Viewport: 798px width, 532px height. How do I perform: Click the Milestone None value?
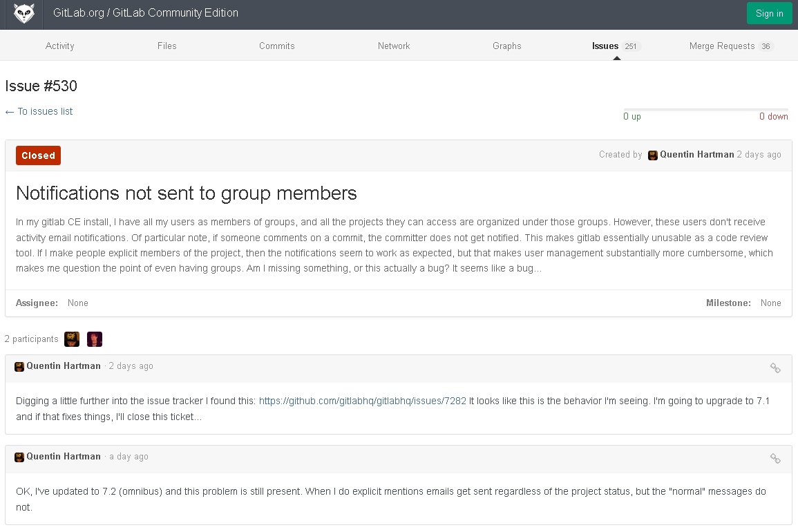770,303
